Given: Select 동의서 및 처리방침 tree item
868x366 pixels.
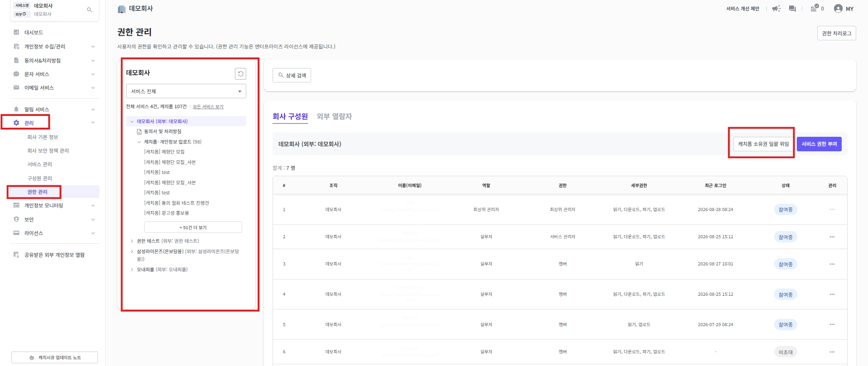Looking at the screenshot, I should pos(162,131).
